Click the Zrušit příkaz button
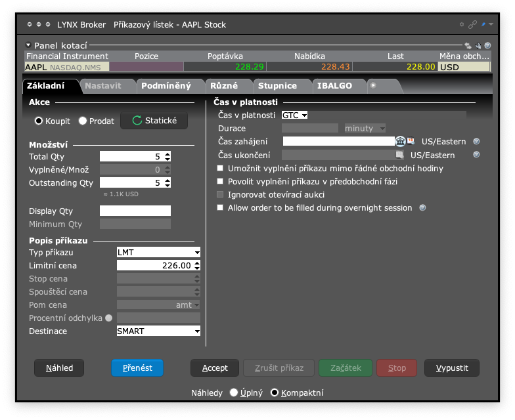This screenshot has height=420, width=515. pyautogui.click(x=279, y=367)
